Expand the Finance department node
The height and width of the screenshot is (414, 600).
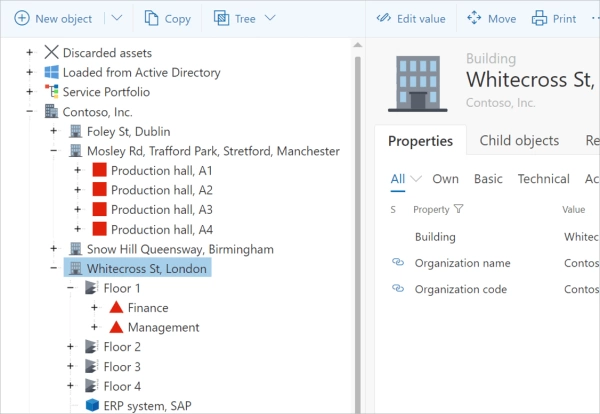(x=95, y=307)
